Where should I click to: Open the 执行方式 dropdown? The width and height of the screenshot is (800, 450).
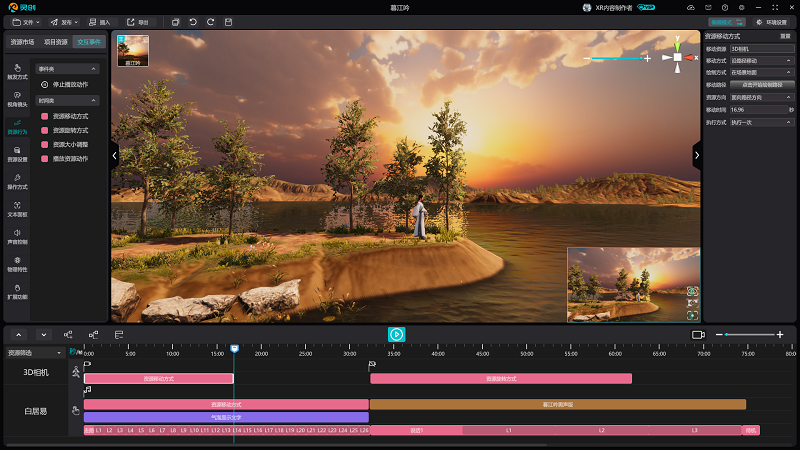(x=762, y=122)
